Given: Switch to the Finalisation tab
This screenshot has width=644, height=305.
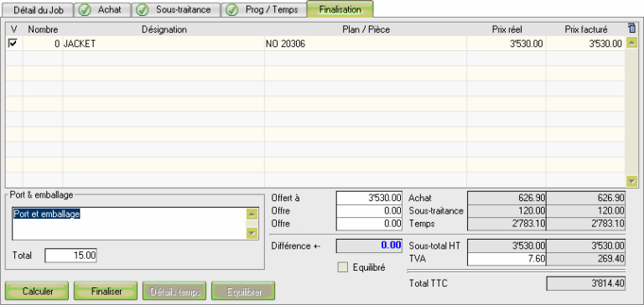Looking at the screenshot, I should tap(340, 9).
